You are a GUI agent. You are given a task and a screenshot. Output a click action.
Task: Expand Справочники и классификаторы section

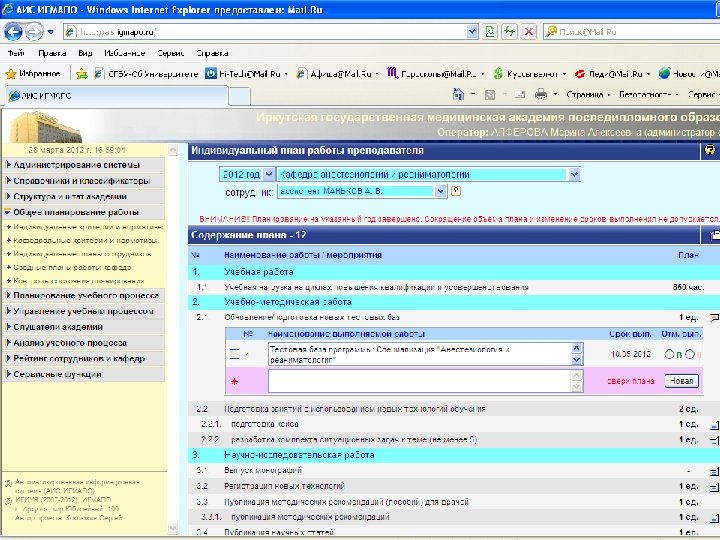[84, 181]
